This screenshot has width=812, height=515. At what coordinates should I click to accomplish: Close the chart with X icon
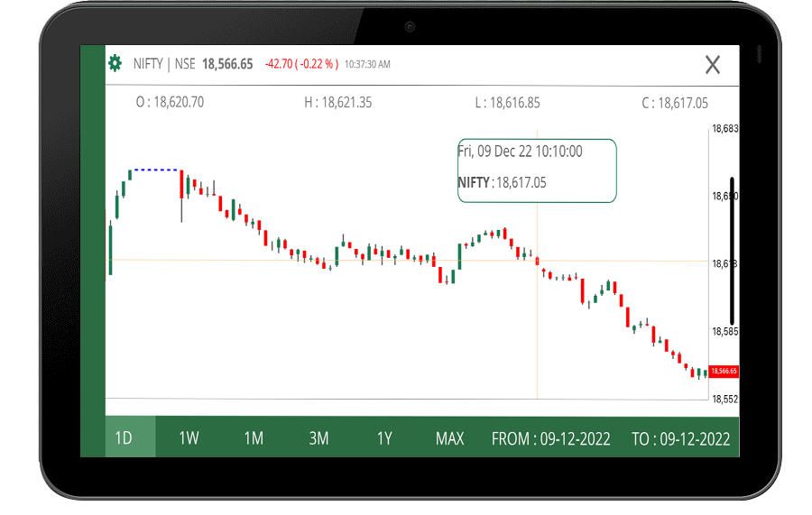tap(713, 65)
